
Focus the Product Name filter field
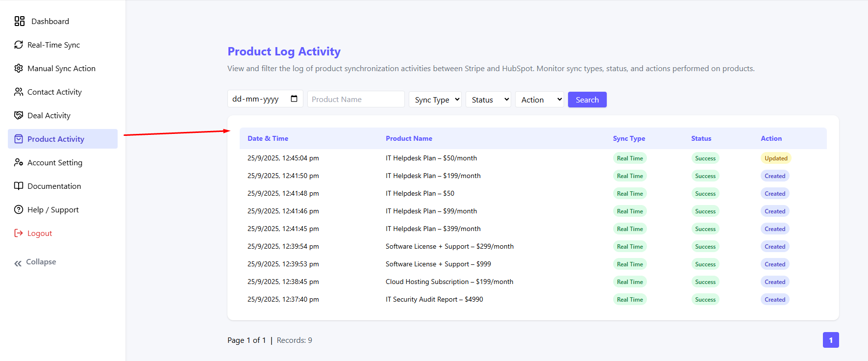(x=356, y=99)
